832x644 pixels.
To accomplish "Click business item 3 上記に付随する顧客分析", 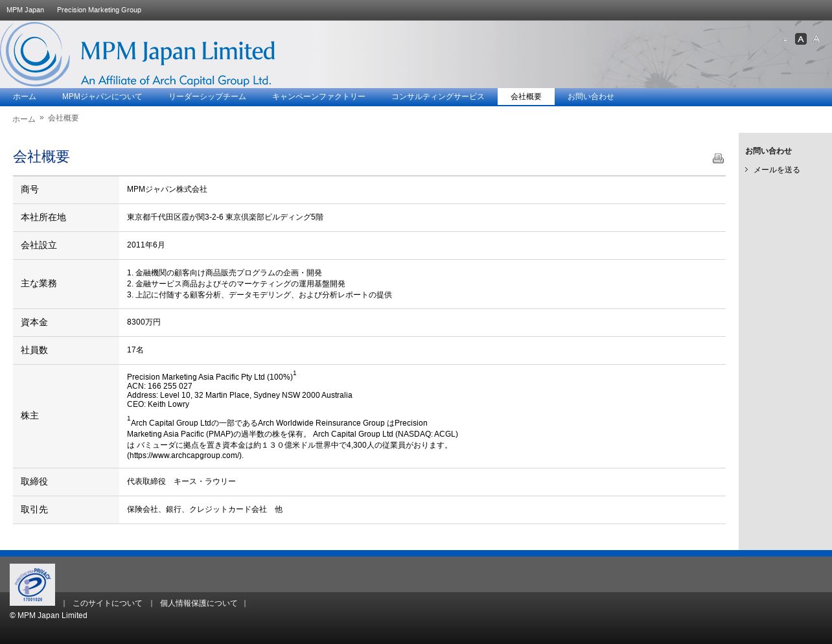I will coord(259,295).
